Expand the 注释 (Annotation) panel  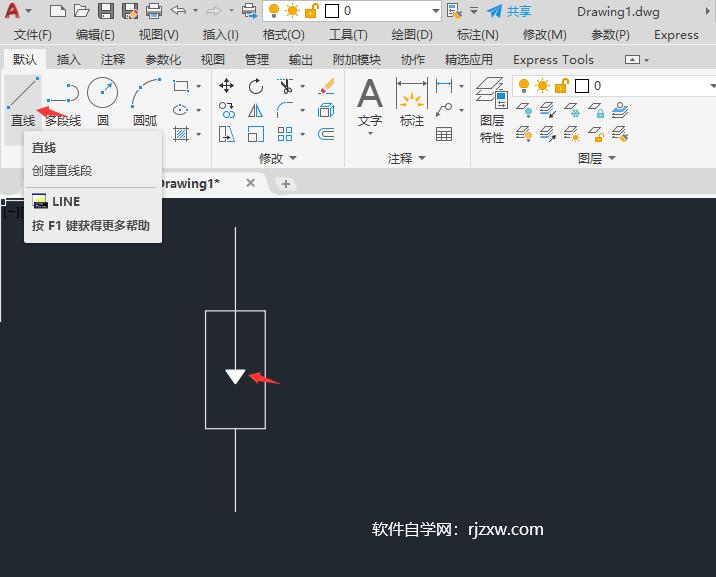[406, 158]
